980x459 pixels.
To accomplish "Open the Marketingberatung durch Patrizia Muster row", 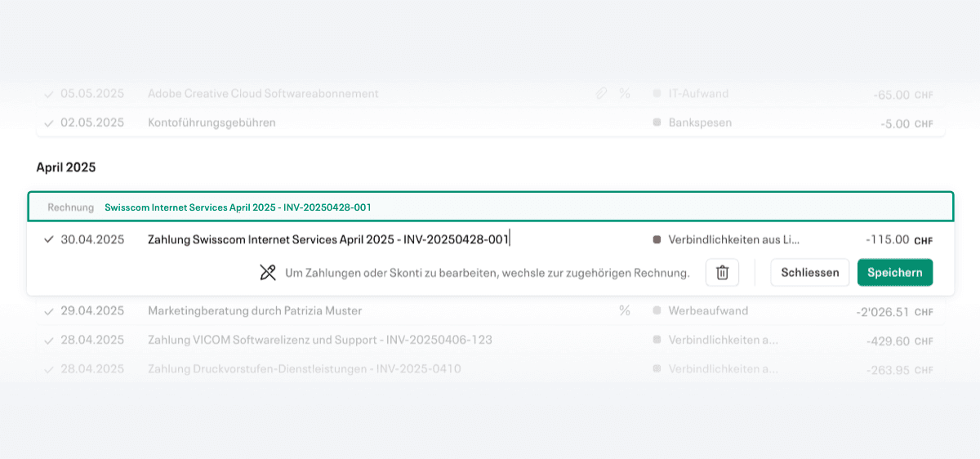I will [x=490, y=311].
